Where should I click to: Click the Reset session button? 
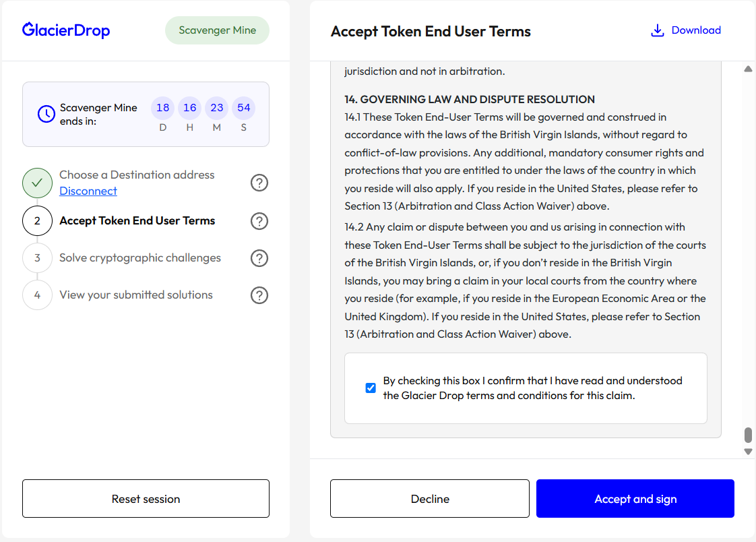pos(146,499)
